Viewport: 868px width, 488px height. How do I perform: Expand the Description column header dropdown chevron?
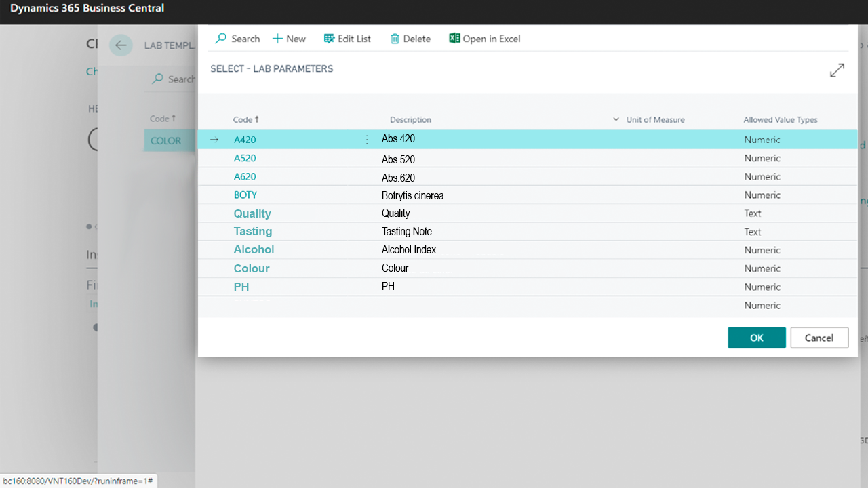click(616, 119)
